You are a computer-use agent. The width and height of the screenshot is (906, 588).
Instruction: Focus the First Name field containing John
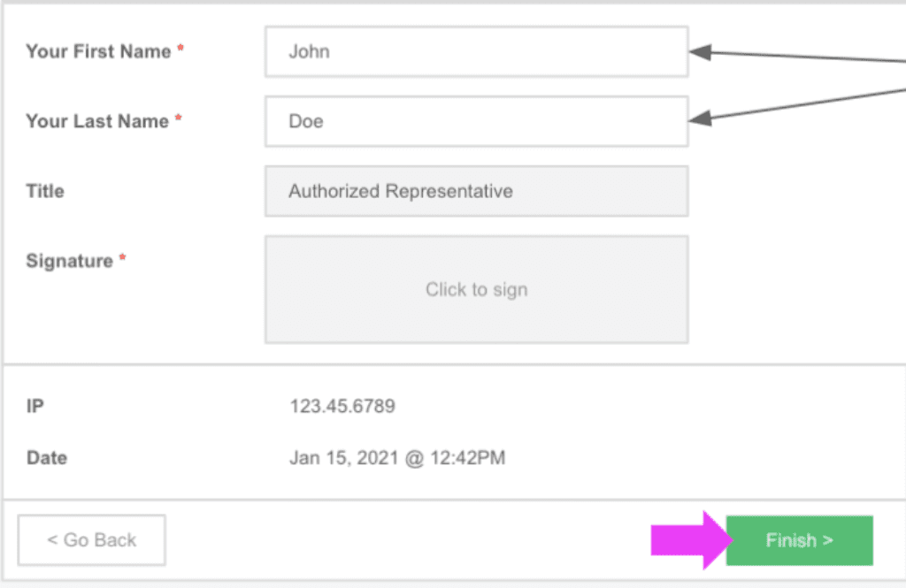tap(476, 51)
